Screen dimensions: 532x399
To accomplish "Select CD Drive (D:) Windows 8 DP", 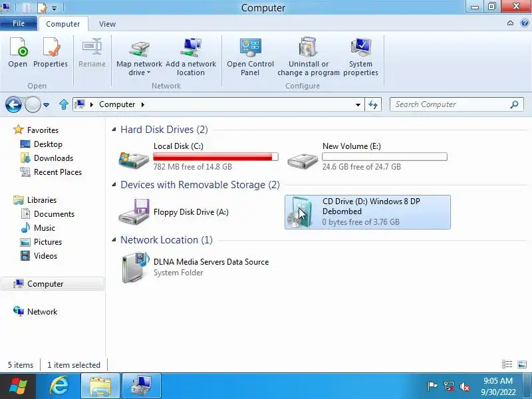I will [x=368, y=211].
